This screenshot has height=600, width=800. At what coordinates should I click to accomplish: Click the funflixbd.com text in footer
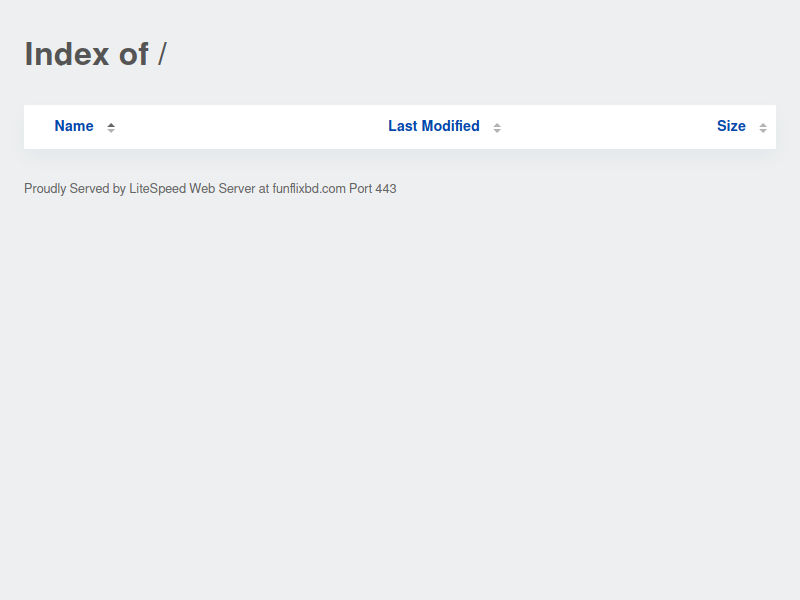[309, 189]
